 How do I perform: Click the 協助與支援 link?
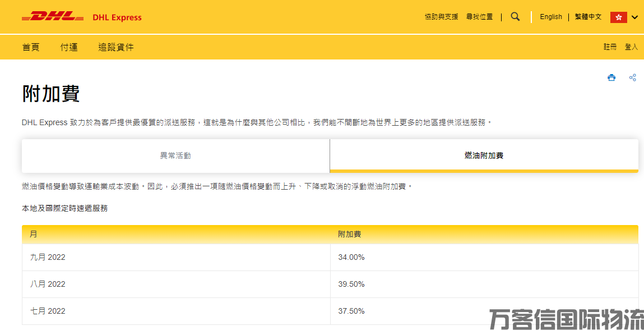pos(441,17)
